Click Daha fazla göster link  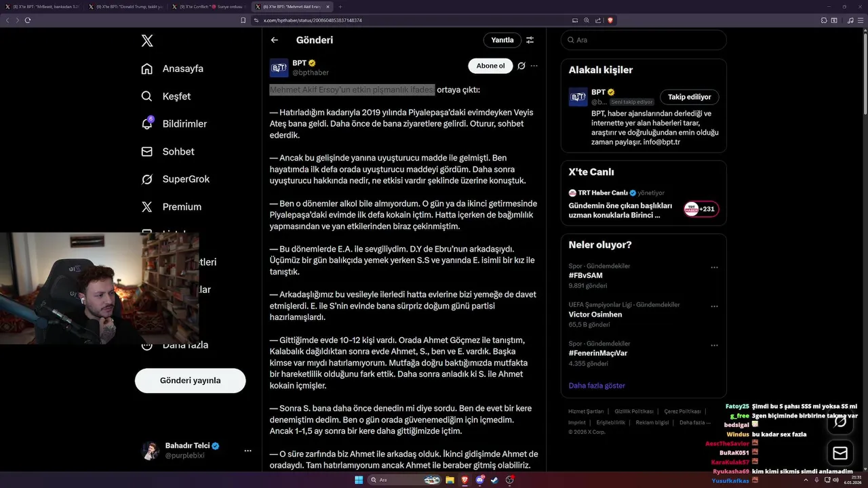click(x=597, y=386)
